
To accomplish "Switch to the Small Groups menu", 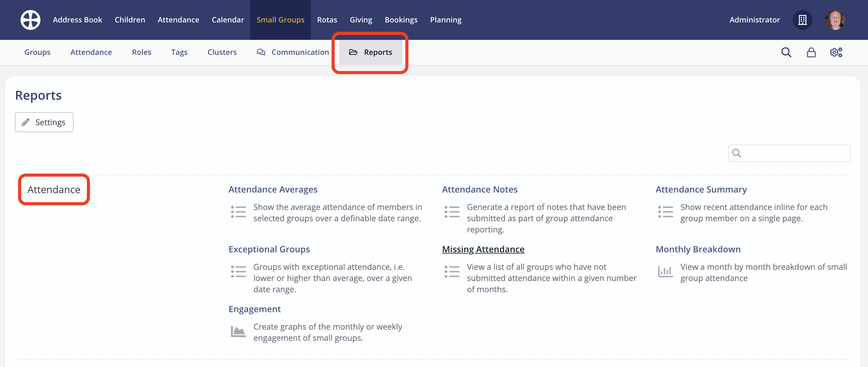I will (x=280, y=20).
